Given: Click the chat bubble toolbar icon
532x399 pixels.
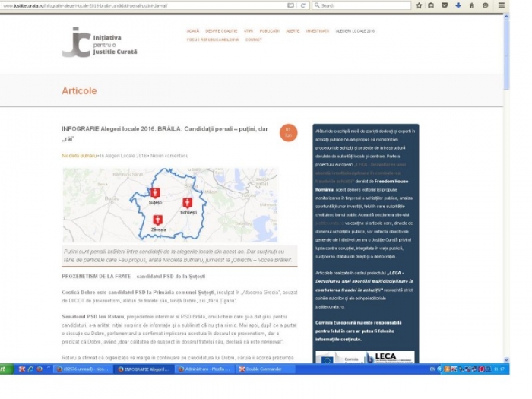Looking at the screenshot, I should click(x=485, y=5).
